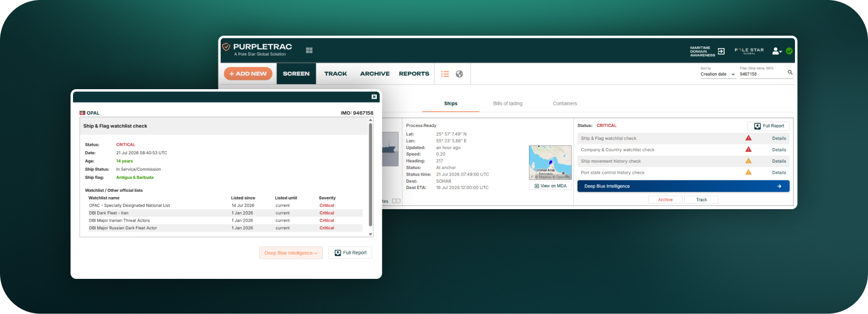Open Details for Ship movement history check
This screenshot has height=314, width=868.
pos(779,161)
